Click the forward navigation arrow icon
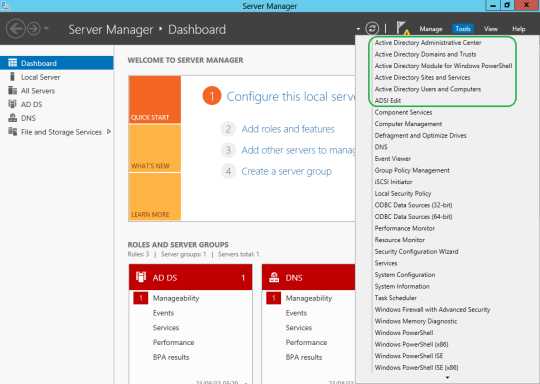This screenshot has width=540, height=384. [x=34, y=29]
